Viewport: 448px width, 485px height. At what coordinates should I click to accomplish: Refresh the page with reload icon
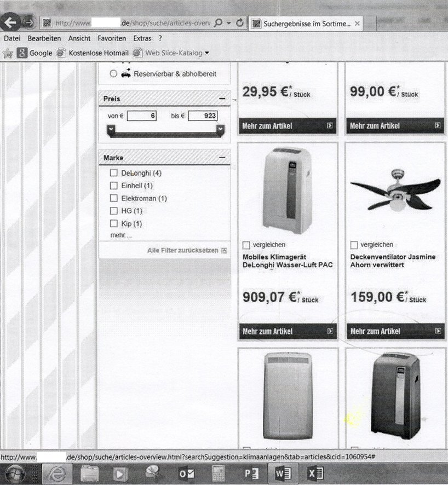coord(240,23)
